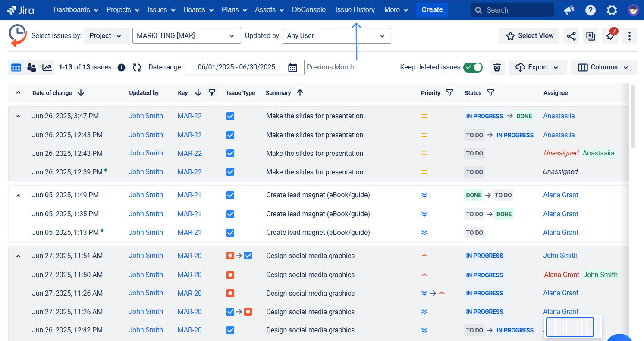The image size is (644, 341).
Task: Click the date range input field
Action: coord(236,67)
